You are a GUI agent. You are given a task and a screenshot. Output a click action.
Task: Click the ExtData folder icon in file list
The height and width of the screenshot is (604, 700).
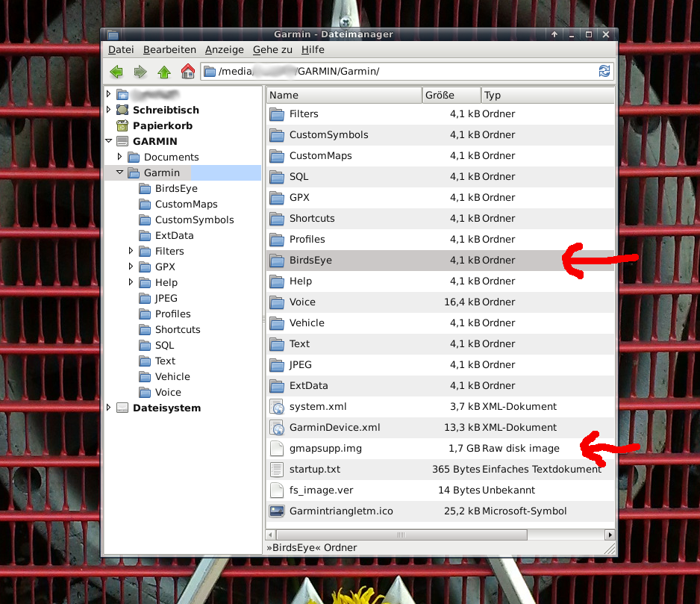click(x=277, y=386)
